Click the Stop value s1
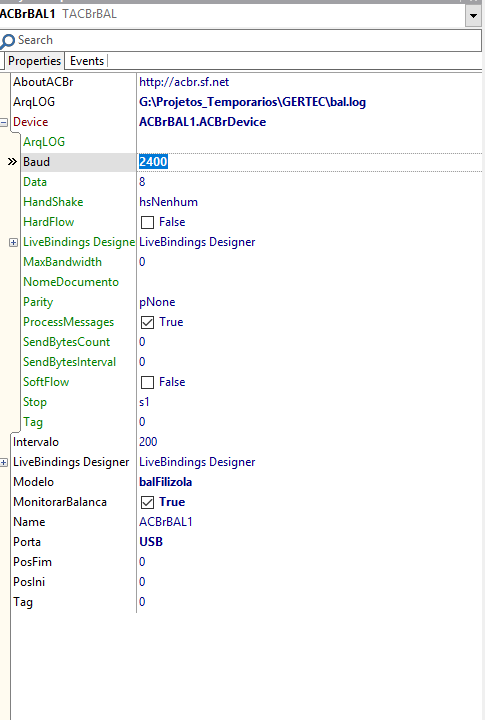The height and width of the screenshot is (720, 485). pos(144,402)
